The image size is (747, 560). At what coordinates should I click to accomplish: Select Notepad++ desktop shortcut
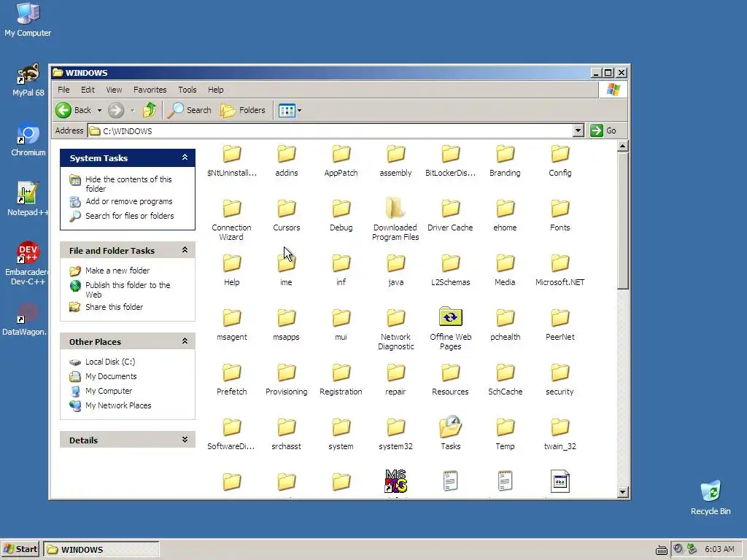(x=28, y=199)
